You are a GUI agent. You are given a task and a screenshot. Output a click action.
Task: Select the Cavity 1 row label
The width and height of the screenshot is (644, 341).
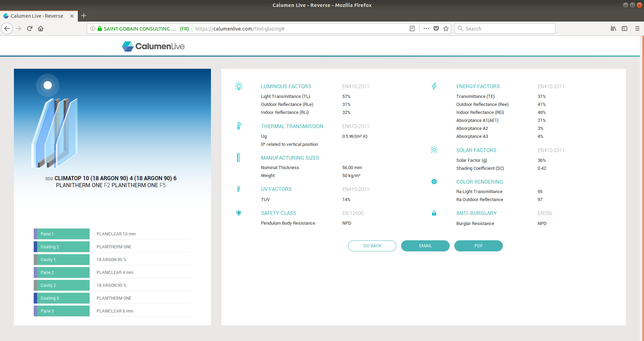point(62,259)
